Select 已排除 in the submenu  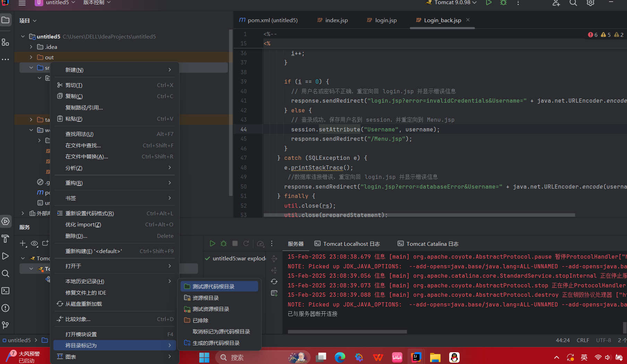point(219,320)
